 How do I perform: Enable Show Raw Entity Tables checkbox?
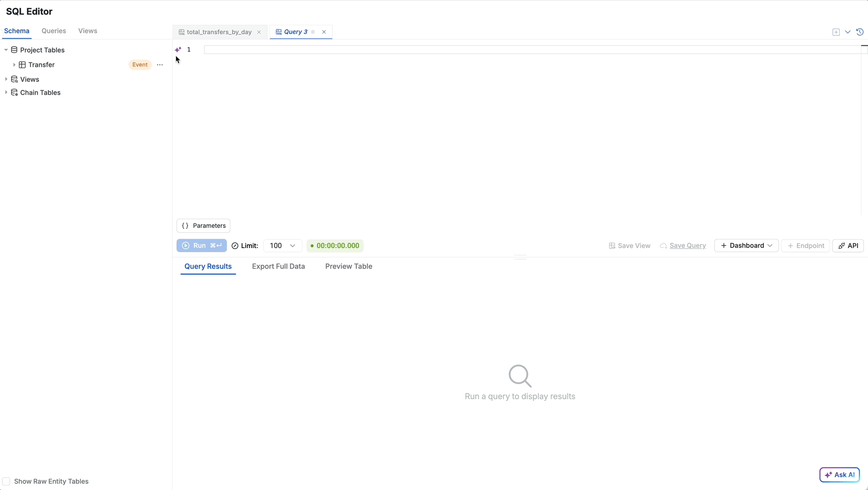pyautogui.click(x=7, y=481)
